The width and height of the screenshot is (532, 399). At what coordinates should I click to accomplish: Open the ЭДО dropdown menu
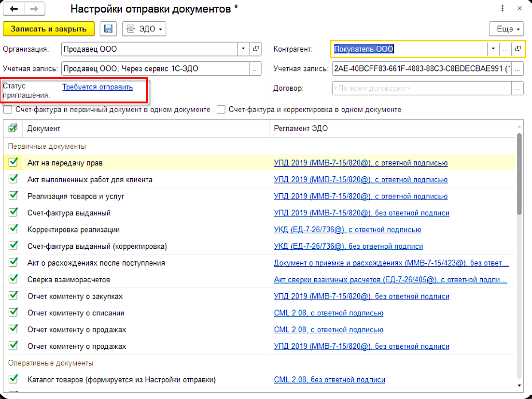click(144, 29)
